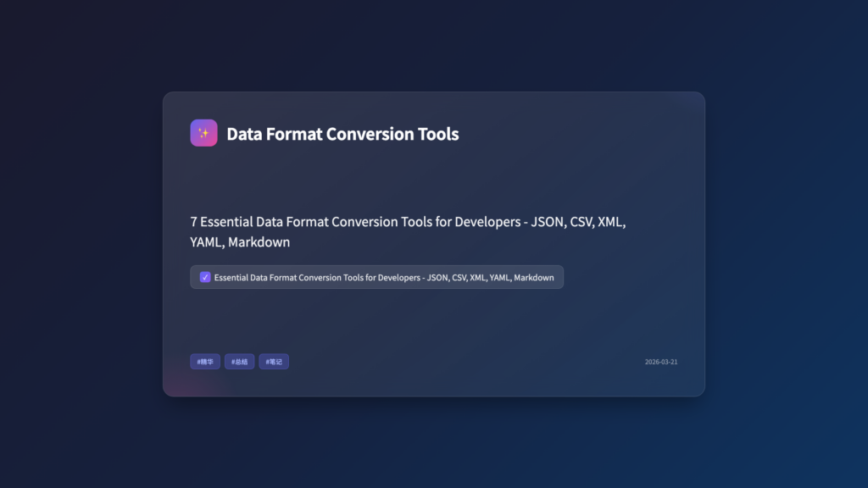The height and width of the screenshot is (488, 868).
Task: Select the '#总结' tag
Action: point(239,361)
